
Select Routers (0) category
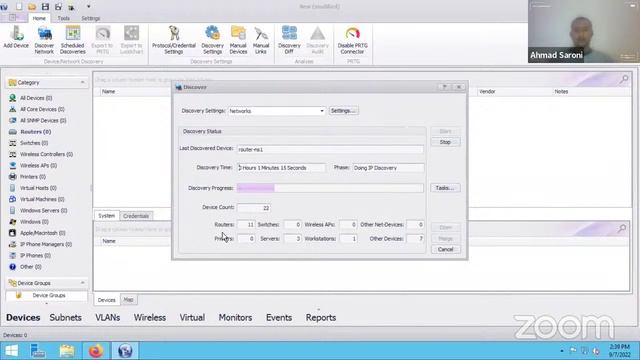point(36,132)
